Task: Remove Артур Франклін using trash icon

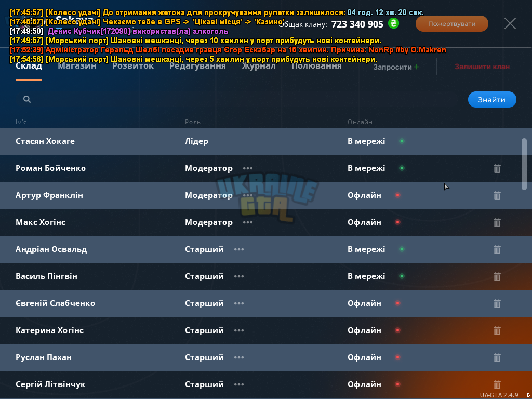Action: [x=497, y=195]
